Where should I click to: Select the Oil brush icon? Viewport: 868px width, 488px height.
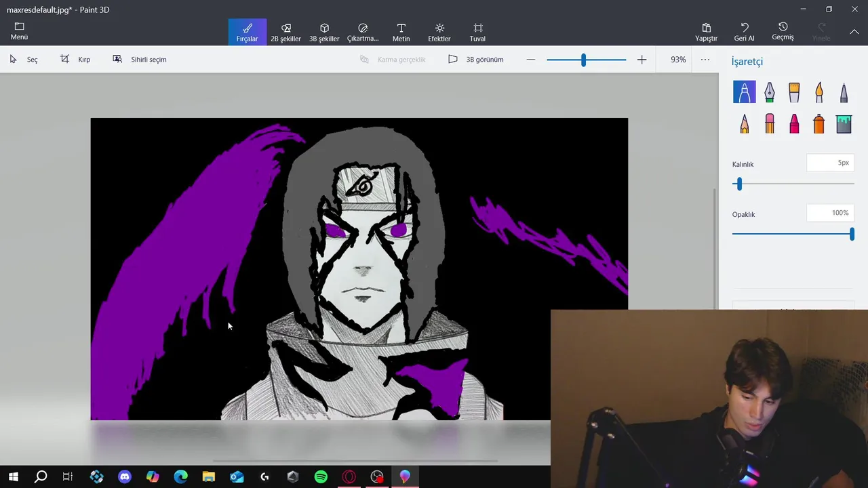tap(794, 91)
